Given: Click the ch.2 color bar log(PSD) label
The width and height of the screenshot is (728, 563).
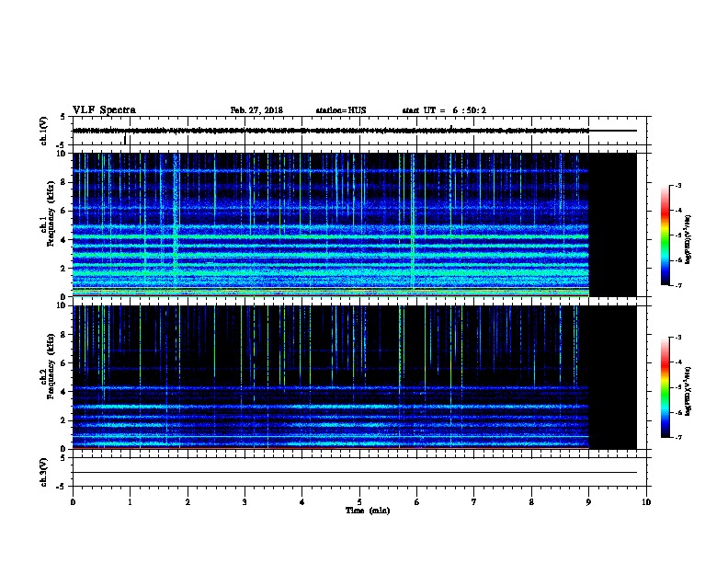Looking at the screenshot, I should (688, 391).
